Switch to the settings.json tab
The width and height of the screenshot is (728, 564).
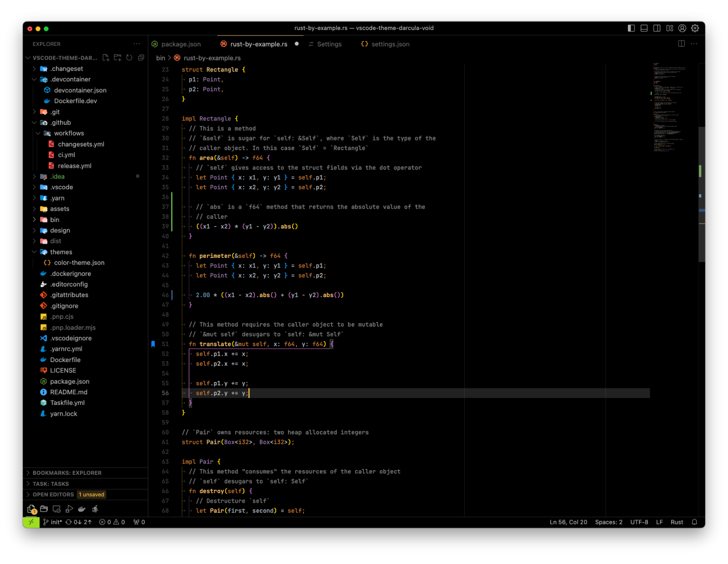point(385,44)
